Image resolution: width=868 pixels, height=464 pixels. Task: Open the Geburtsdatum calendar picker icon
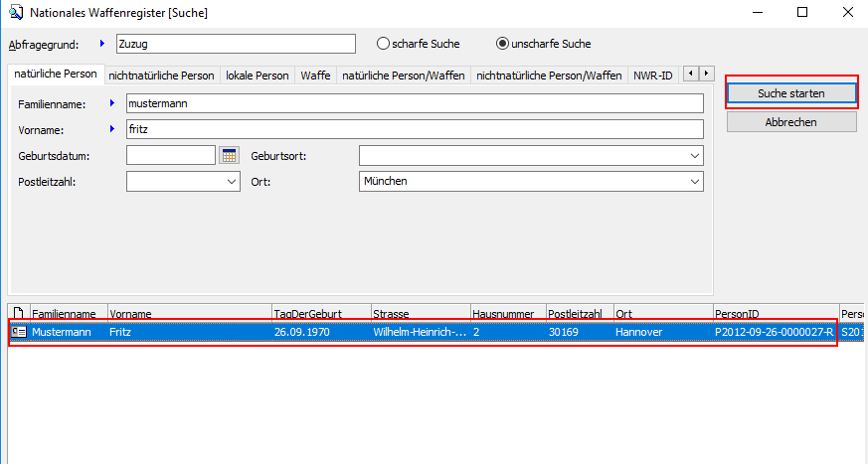tap(230, 155)
